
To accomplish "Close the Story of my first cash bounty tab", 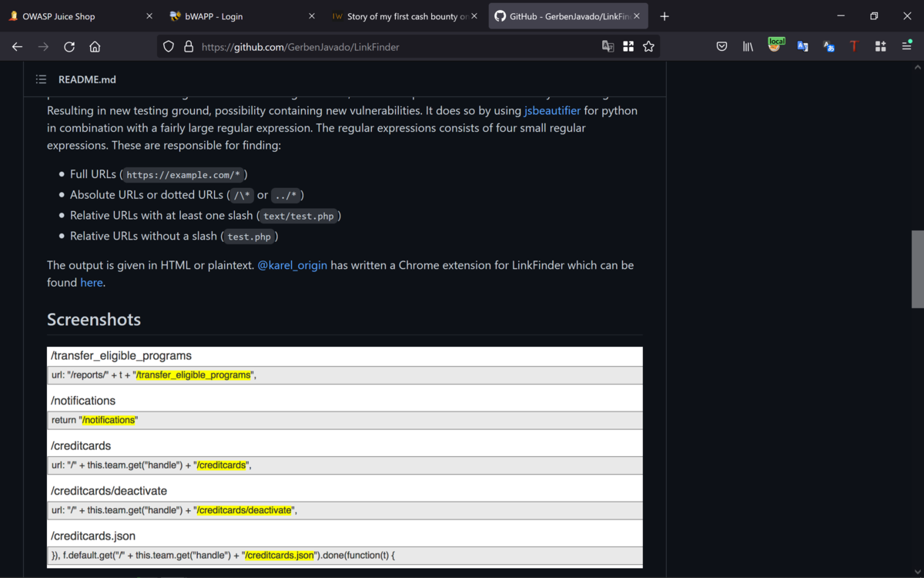I will pos(474,16).
